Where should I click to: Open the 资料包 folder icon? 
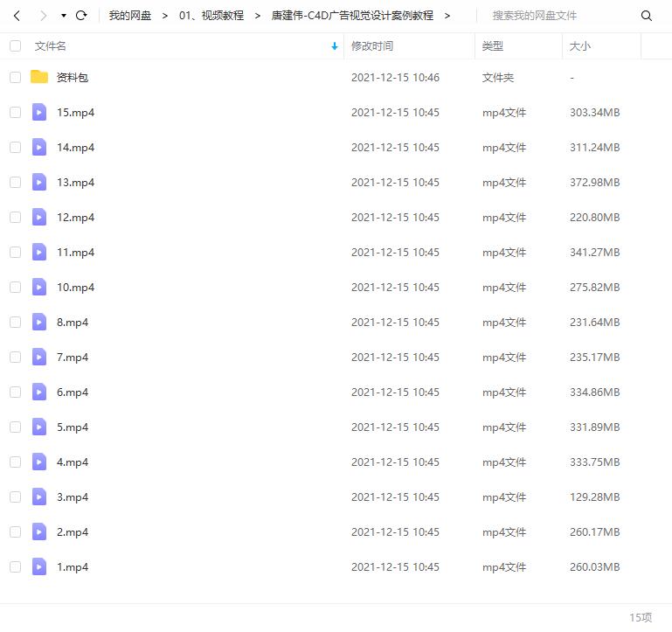[39, 77]
